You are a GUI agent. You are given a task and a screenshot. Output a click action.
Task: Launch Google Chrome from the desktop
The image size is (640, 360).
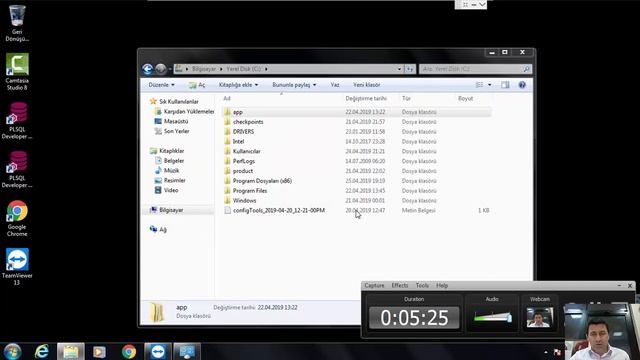(17, 218)
